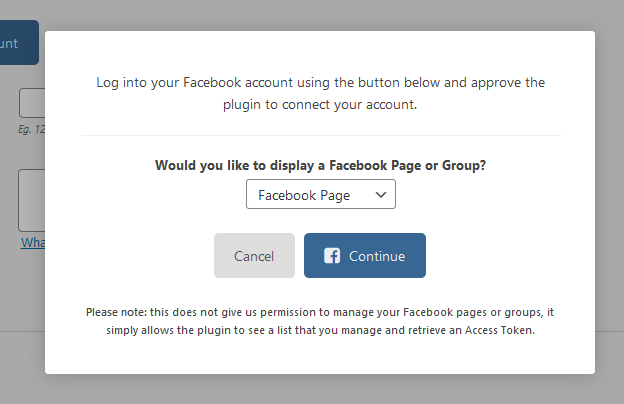Screen dimensions: 624x404
Task: Click the dimmed overlay below the dialog
Action: click(x=321, y=390)
